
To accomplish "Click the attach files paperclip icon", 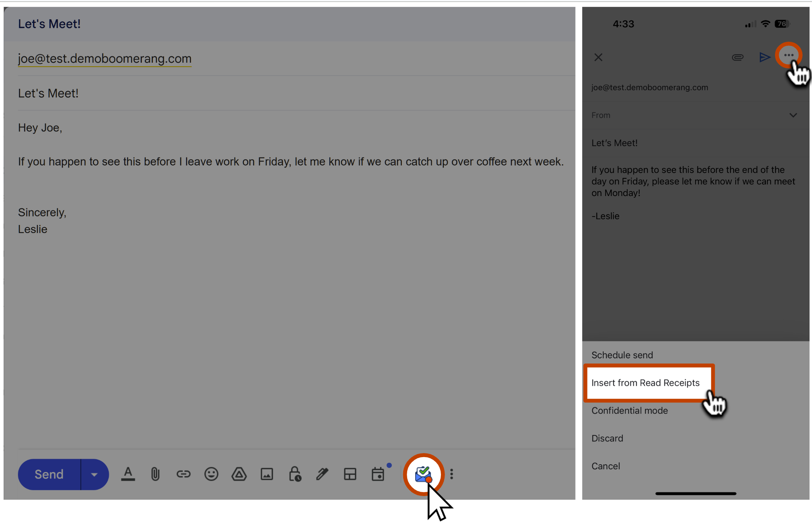I will coord(155,474).
